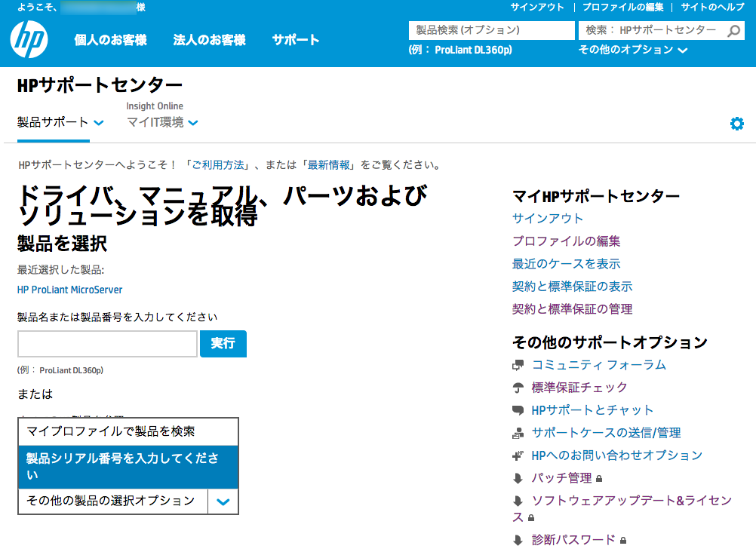Toggle the その他の製品の選択オプション chevron
Image resolution: width=756 pixels, height=552 pixels.
[223, 501]
